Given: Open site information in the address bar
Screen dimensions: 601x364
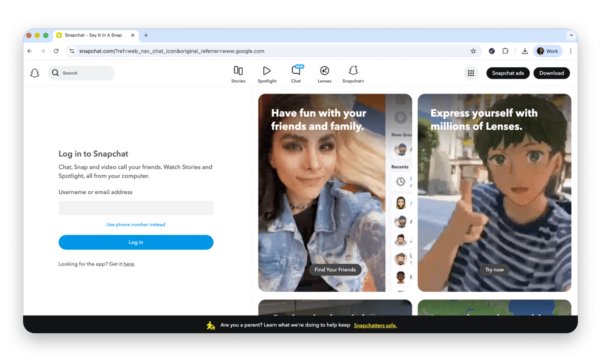Looking at the screenshot, I should tap(72, 51).
